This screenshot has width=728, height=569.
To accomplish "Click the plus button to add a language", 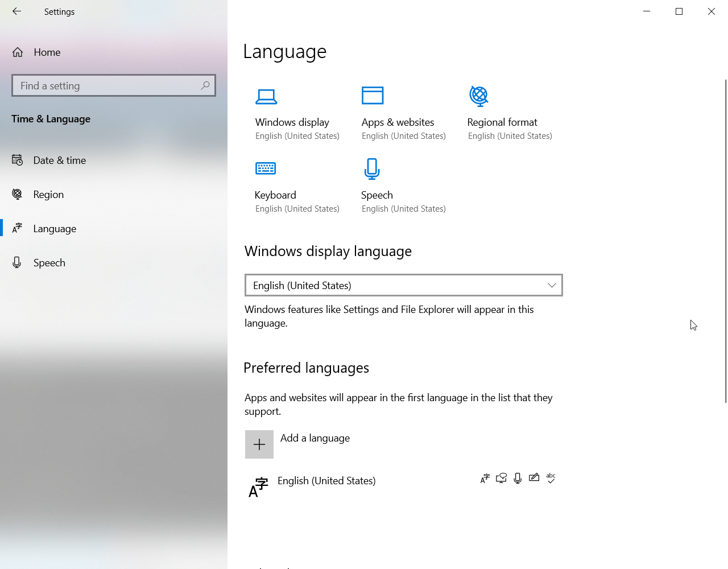I will tap(259, 444).
